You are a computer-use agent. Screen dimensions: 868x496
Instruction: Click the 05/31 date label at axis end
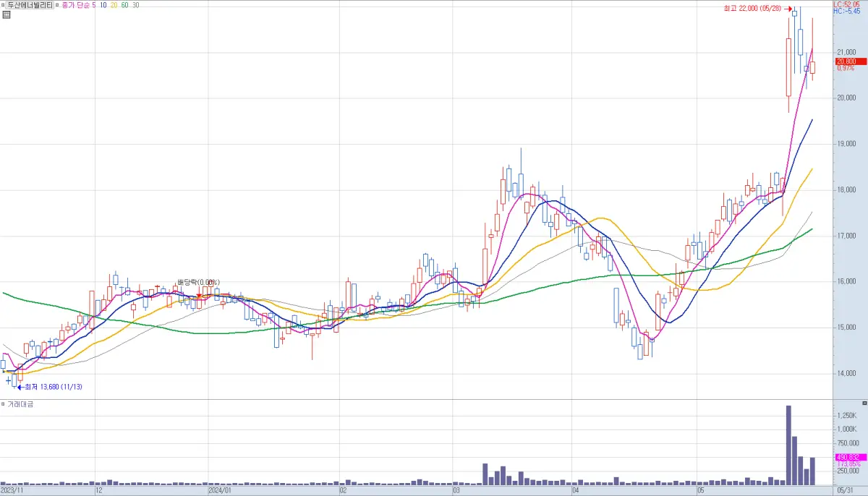coord(846,490)
